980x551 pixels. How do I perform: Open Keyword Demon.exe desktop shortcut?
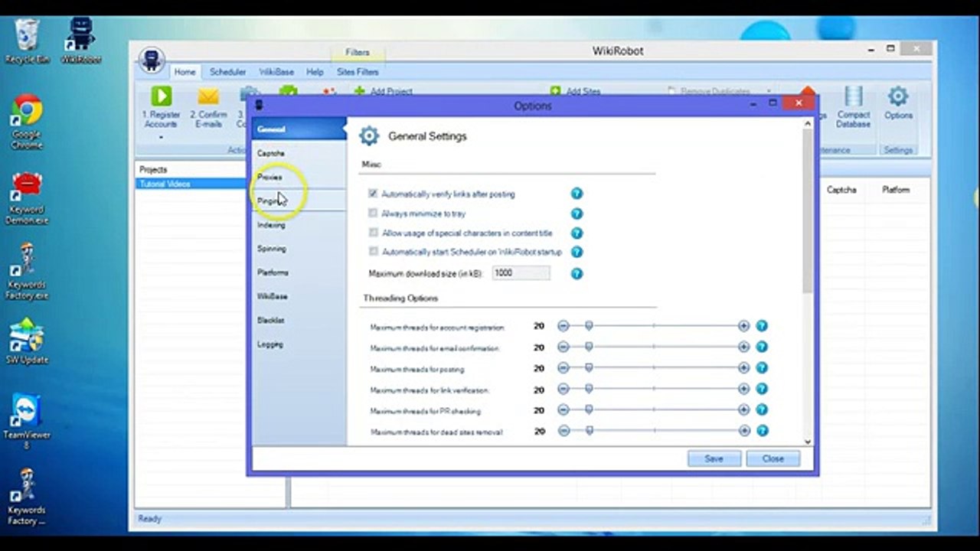click(x=27, y=197)
